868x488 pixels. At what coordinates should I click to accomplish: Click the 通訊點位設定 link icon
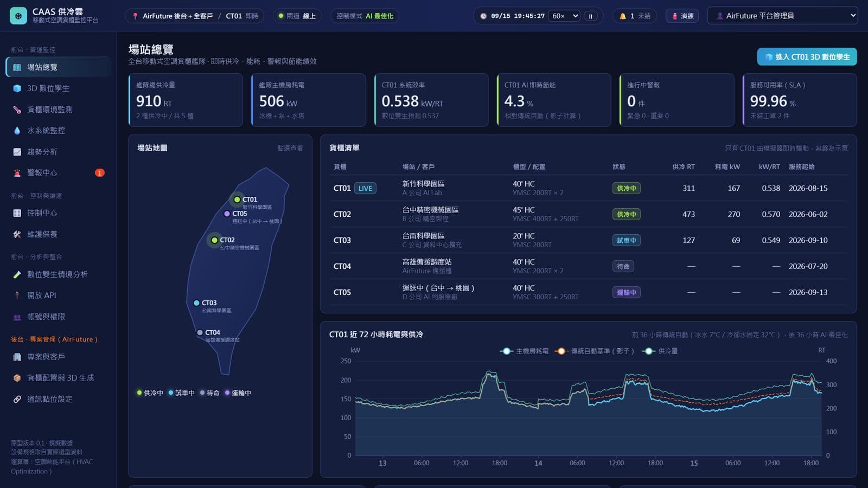pos(17,399)
